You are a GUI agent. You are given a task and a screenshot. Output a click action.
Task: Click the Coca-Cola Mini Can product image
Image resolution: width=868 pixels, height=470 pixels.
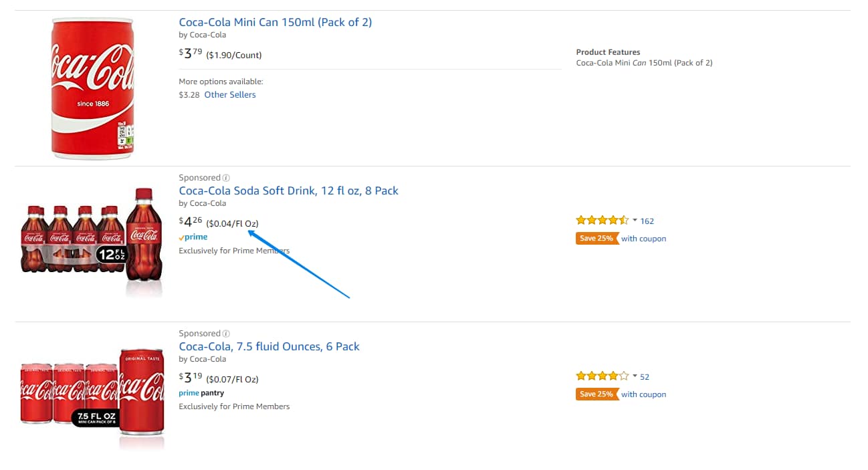[x=92, y=88]
